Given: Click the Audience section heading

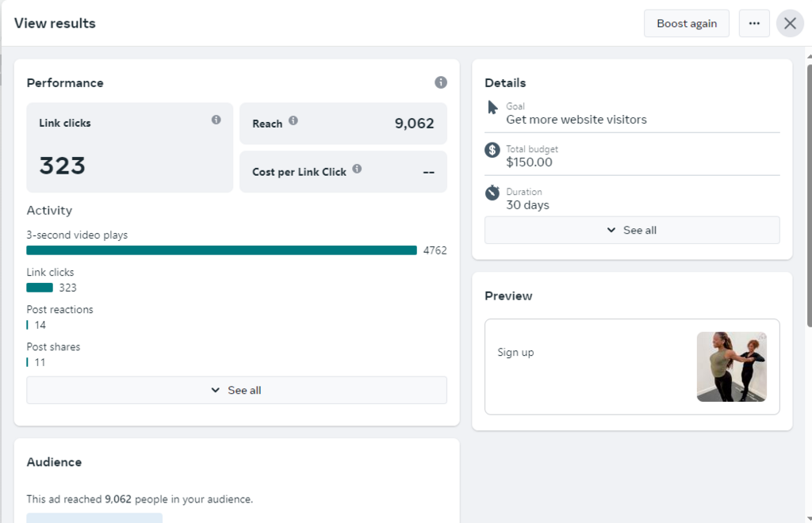Looking at the screenshot, I should pos(54,462).
